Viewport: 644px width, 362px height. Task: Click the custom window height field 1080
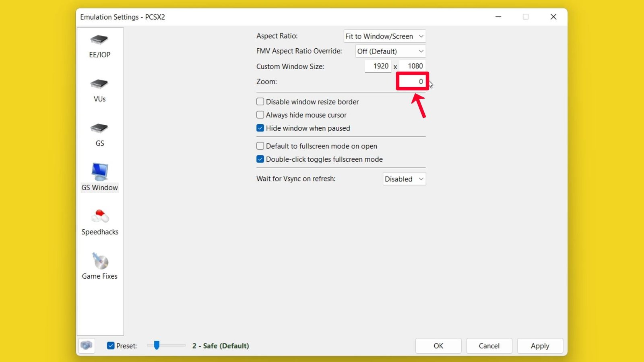413,66
